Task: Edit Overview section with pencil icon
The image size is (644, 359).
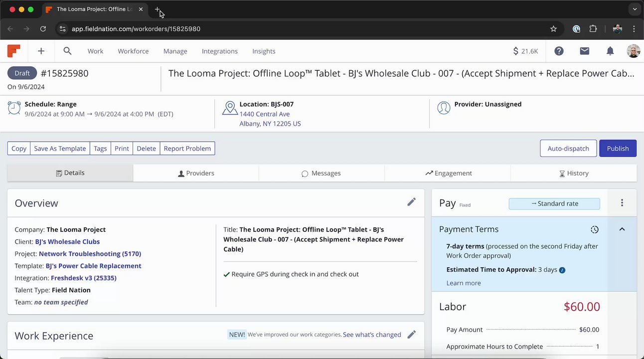Action: (411, 202)
